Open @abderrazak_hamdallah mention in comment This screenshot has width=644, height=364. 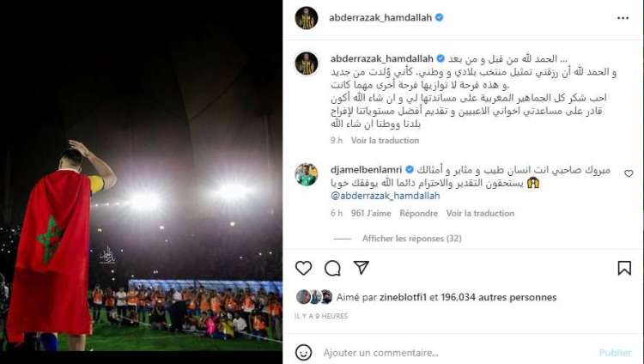pyautogui.click(x=386, y=196)
